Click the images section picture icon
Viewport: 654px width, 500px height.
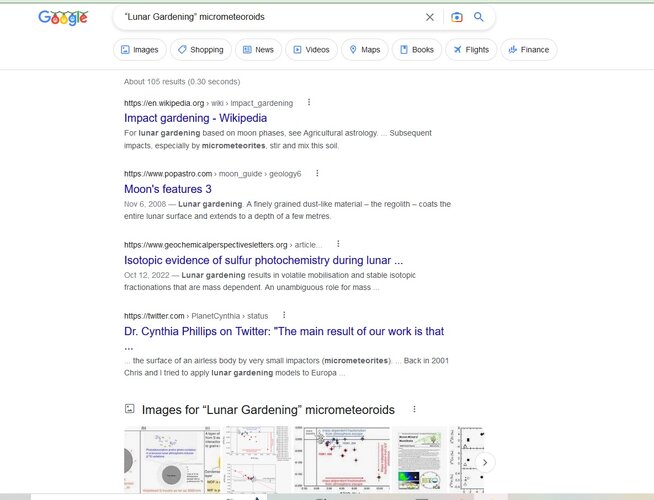[x=130, y=409]
